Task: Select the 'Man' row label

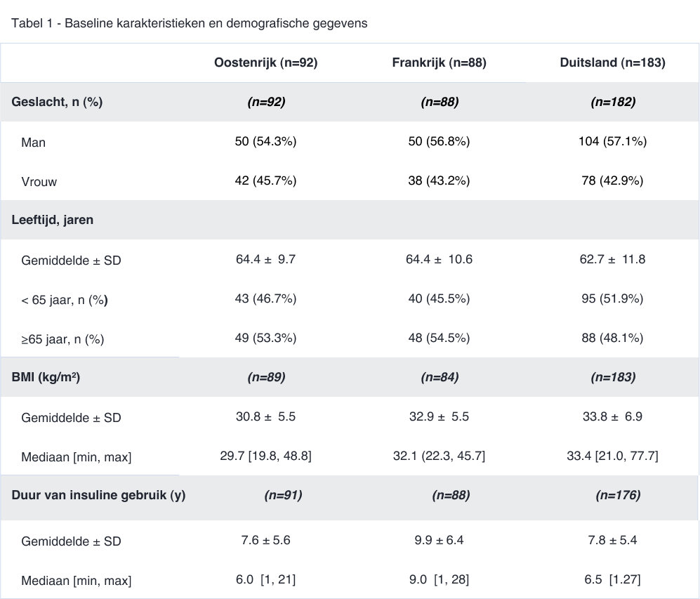Action: point(33,143)
